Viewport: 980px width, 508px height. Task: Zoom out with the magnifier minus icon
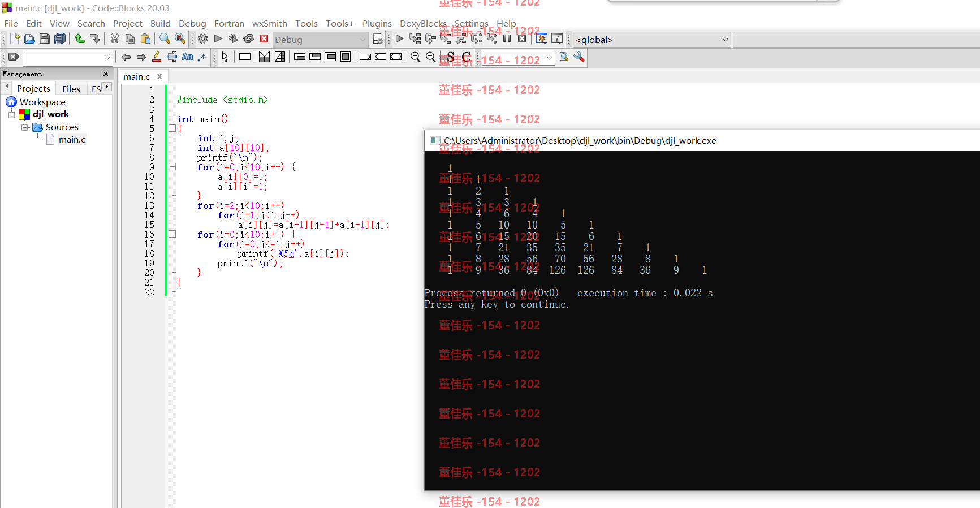[x=431, y=57]
